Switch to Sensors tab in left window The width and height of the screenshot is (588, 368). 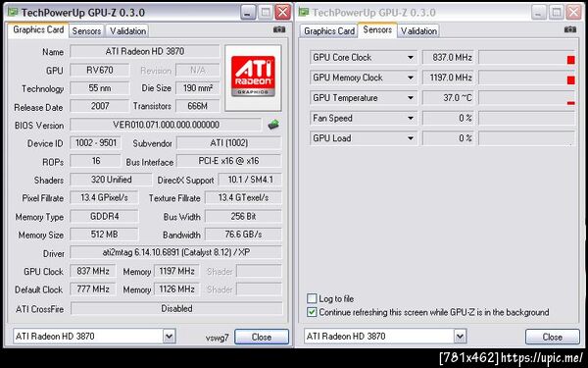click(86, 30)
